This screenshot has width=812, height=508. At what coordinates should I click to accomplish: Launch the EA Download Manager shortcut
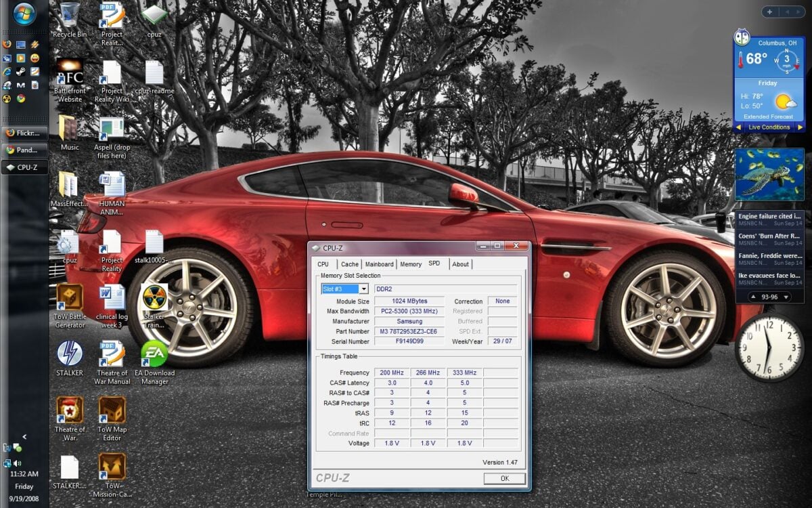pyautogui.click(x=154, y=355)
